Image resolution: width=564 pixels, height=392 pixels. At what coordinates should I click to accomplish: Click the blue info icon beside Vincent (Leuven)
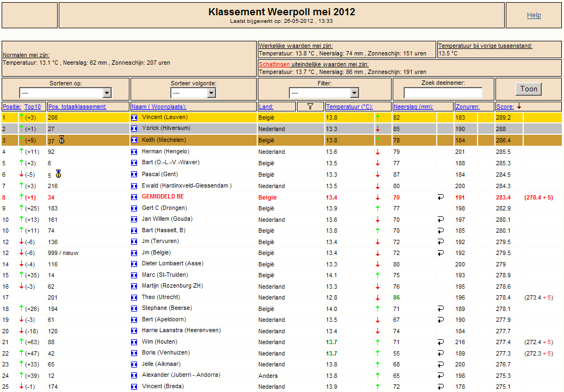coord(134,117)
